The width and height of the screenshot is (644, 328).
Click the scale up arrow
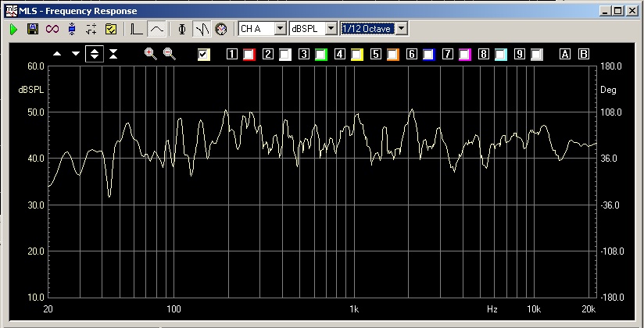click(x=57, y=54)
